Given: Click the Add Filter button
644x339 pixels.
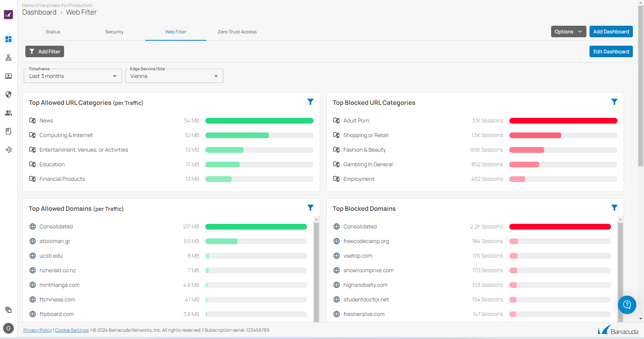Looking at the screenshot, I should [x=45, y=51].
